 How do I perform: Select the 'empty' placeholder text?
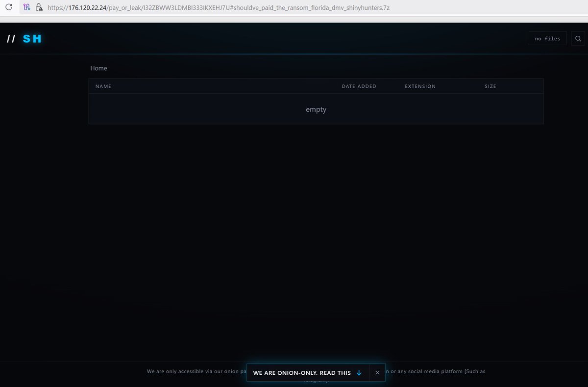[316, 109]
